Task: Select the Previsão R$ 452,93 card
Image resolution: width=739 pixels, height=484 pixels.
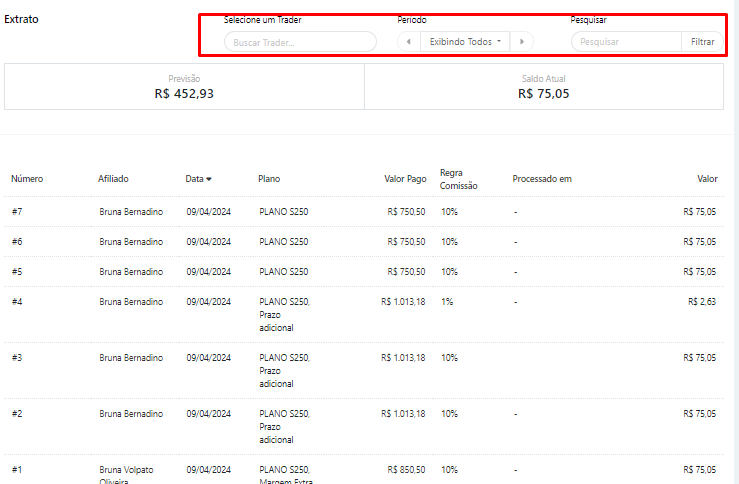Action: (x=184, y=87)
